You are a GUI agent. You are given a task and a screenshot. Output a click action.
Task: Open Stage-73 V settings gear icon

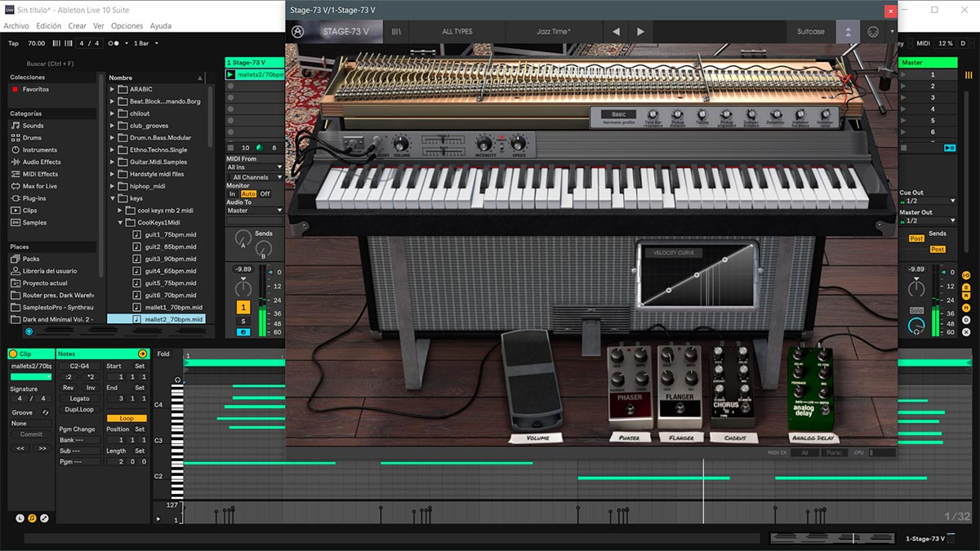[873, 32]
